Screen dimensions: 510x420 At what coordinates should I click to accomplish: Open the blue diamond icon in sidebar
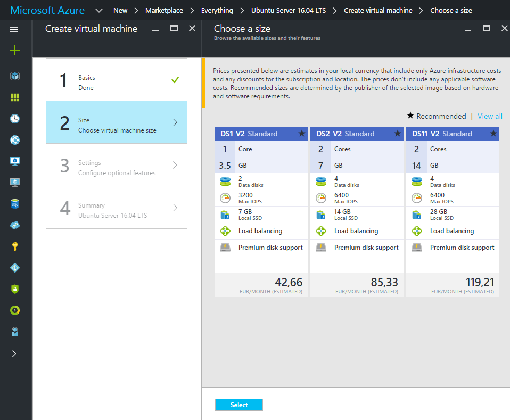[x=14, y=268]
